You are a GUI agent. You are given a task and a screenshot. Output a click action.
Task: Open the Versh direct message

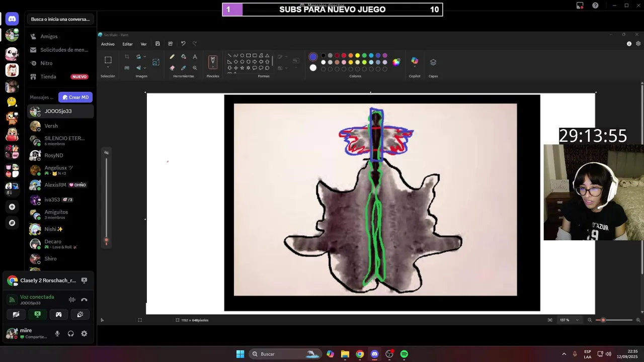click(60, 126)
